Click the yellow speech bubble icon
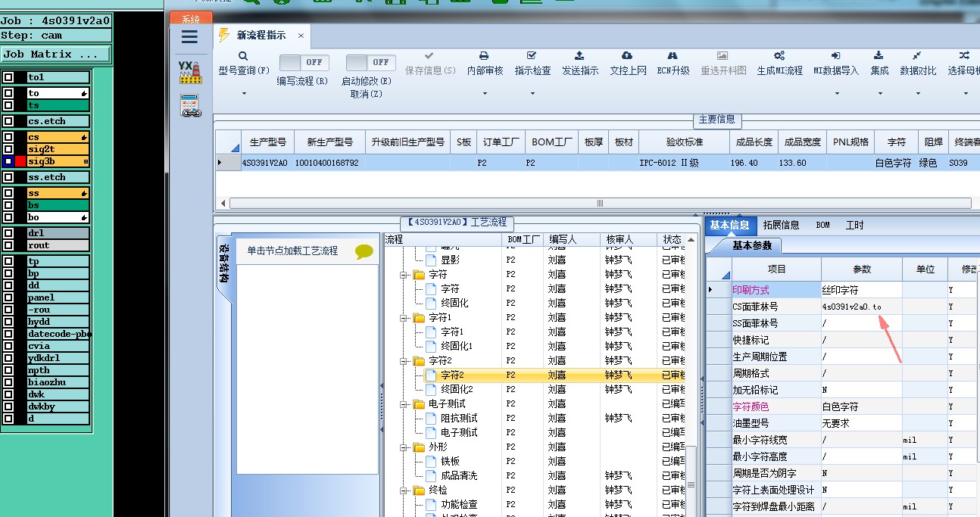This screenshot has height=517, width=980. (x=364, y=252)
